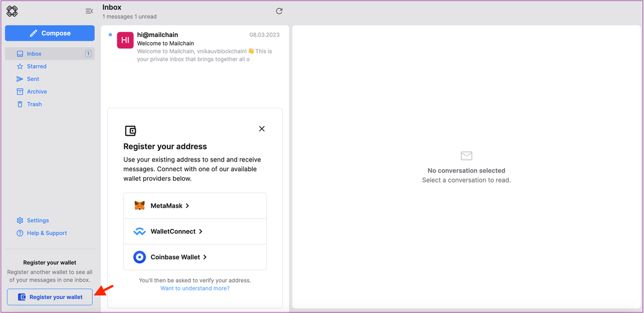Click the Register your address heading

tap(165, 147)
